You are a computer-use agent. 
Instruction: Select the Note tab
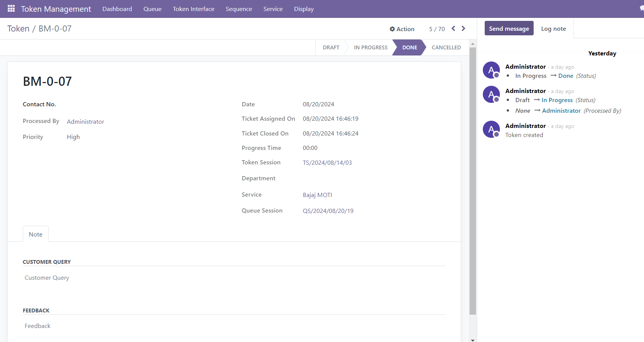click(36, 234)
